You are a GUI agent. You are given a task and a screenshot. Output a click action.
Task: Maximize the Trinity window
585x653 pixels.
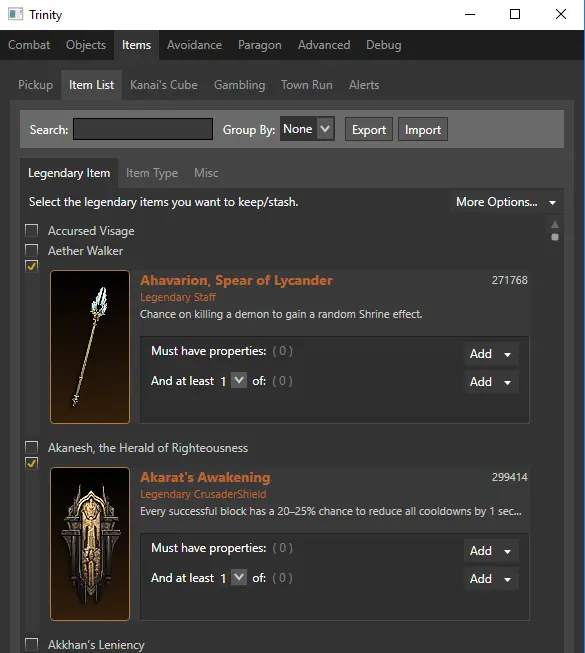[515, 14]
